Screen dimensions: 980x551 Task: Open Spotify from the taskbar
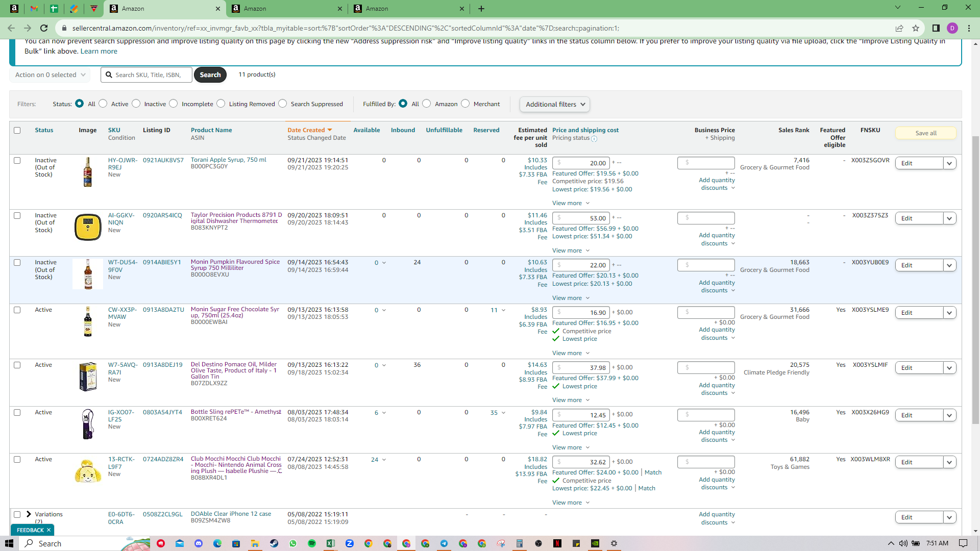(312, 543)
